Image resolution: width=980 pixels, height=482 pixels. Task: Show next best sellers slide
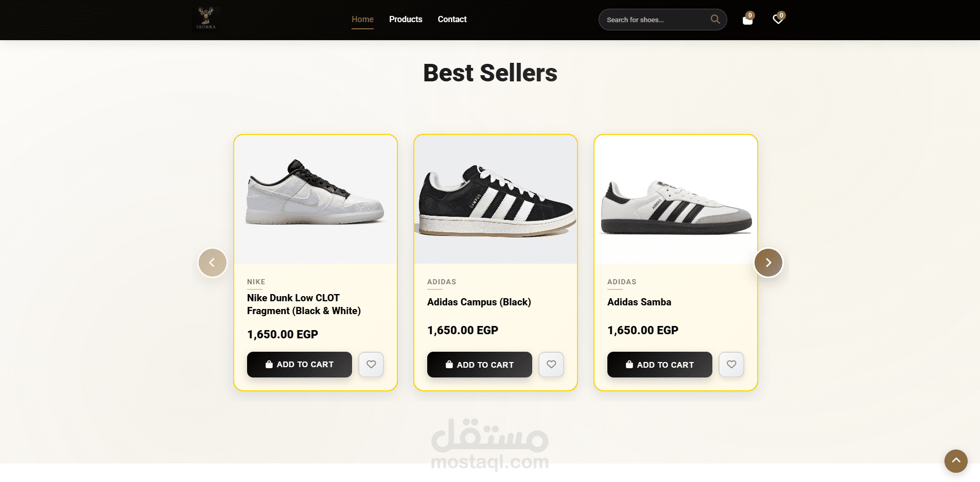pyautogui.click(x=768, y=263)
